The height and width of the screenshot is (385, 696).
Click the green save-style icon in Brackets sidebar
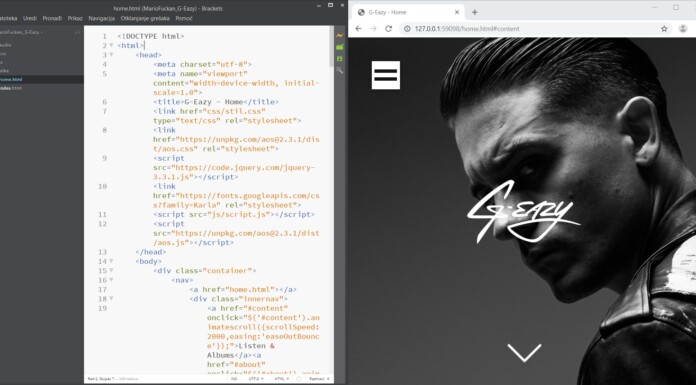coord(340,59)
